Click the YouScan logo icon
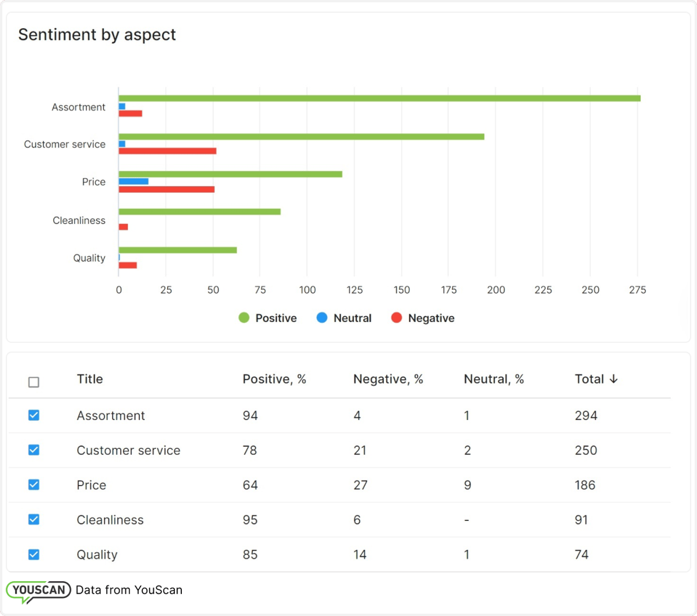The width and height of the screenshot is (697, 616). (38, 591)
